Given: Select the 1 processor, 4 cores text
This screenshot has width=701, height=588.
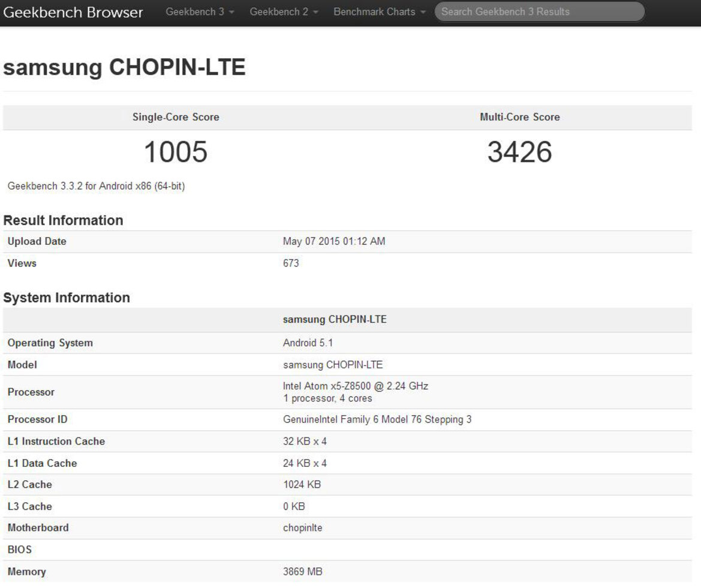Looking at the screenshot, I should coord(327,398).
